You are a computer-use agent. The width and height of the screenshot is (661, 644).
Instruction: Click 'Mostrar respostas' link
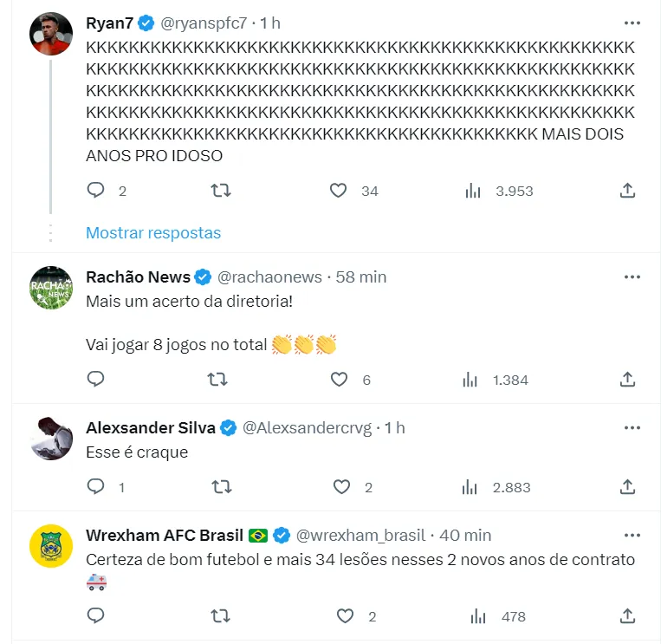[x=153, y=232]
